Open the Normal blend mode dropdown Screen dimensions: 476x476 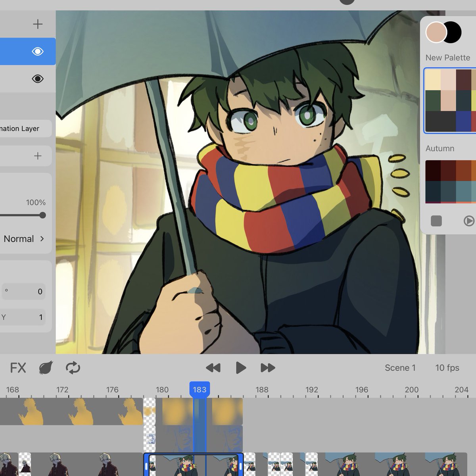click(x=25, y=239)
